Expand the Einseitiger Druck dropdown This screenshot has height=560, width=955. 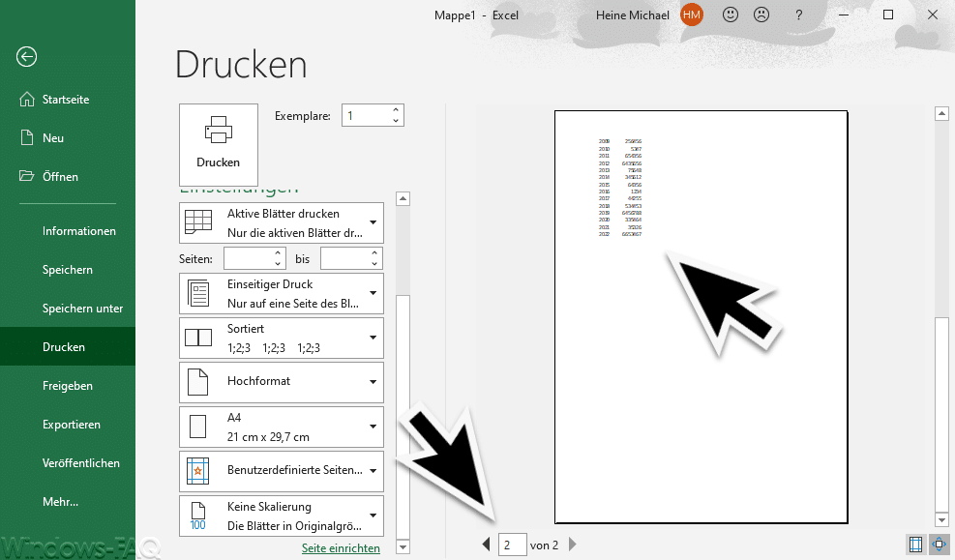[x=282, y=293]
